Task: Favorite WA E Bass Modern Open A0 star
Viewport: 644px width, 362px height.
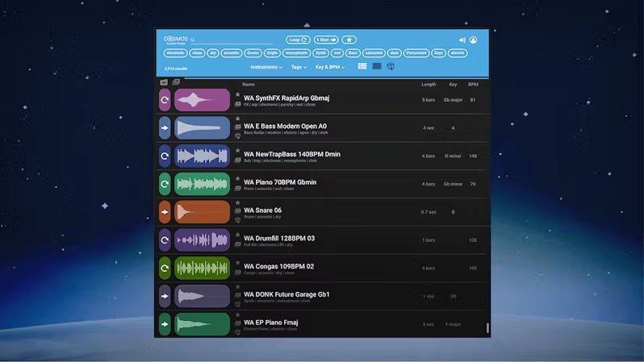Action: tap(237, 119)
